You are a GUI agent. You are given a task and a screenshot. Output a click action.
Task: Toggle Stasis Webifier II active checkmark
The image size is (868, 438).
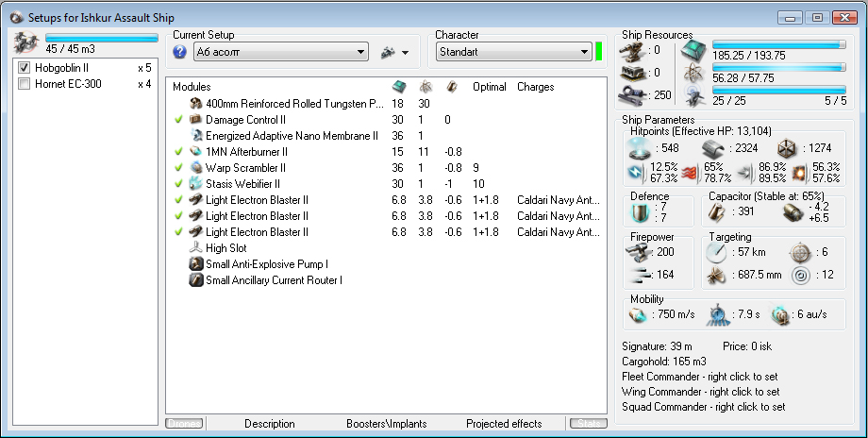(x=178, y=184)
